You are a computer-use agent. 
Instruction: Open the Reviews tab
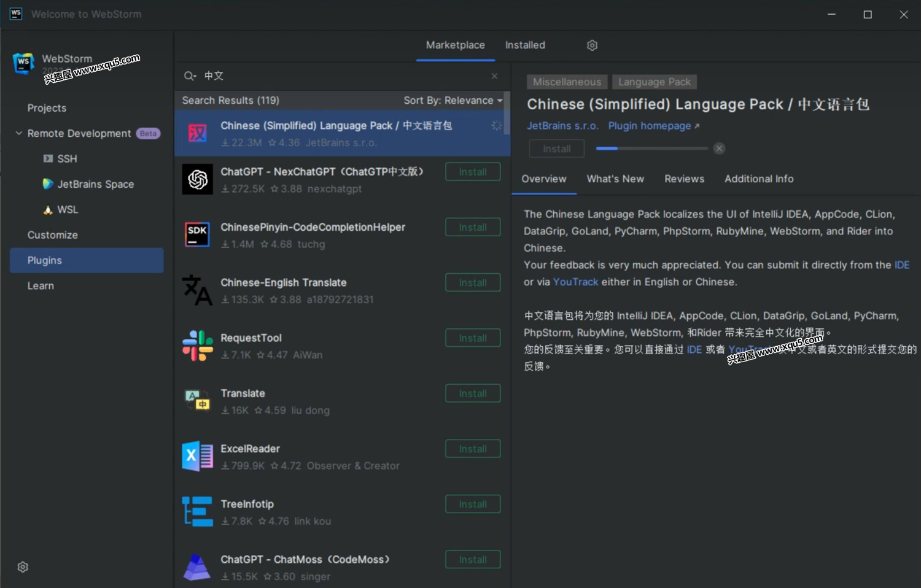point(684,179)
